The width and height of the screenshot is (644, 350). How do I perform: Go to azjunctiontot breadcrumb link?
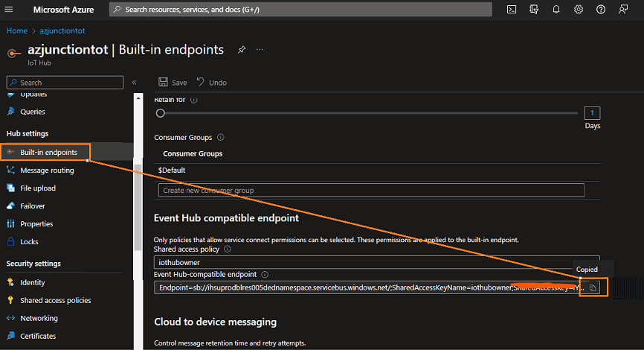click(x=62, y=31)
